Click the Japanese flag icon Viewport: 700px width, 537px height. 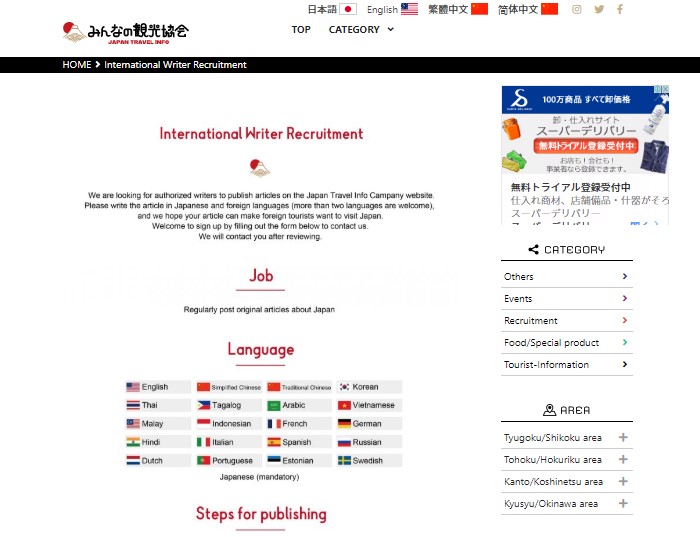click(348, 9)
